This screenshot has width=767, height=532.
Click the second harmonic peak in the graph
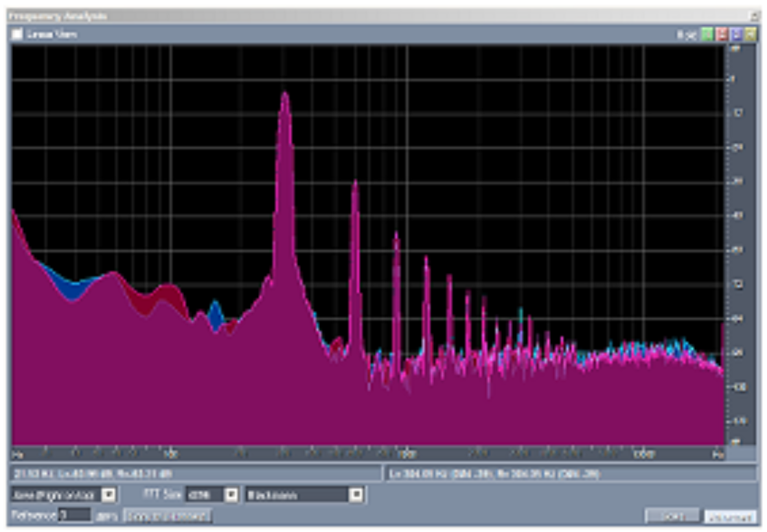(x=355, y=185)
